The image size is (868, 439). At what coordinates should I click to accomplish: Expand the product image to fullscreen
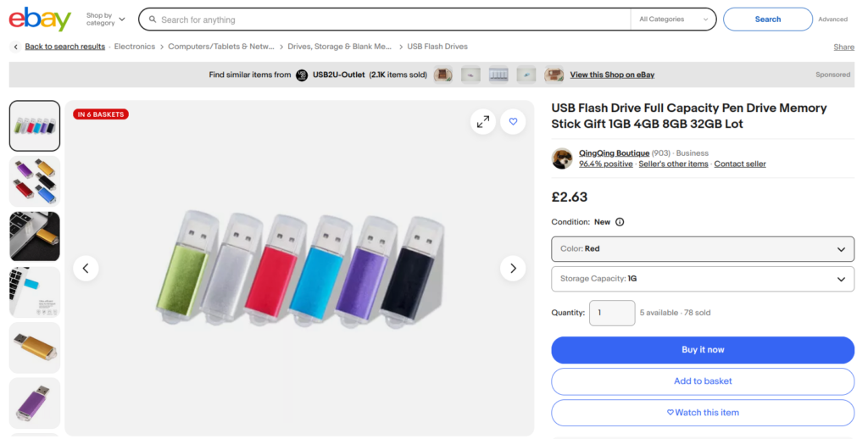pyautogui.click(x=483, y=122)
